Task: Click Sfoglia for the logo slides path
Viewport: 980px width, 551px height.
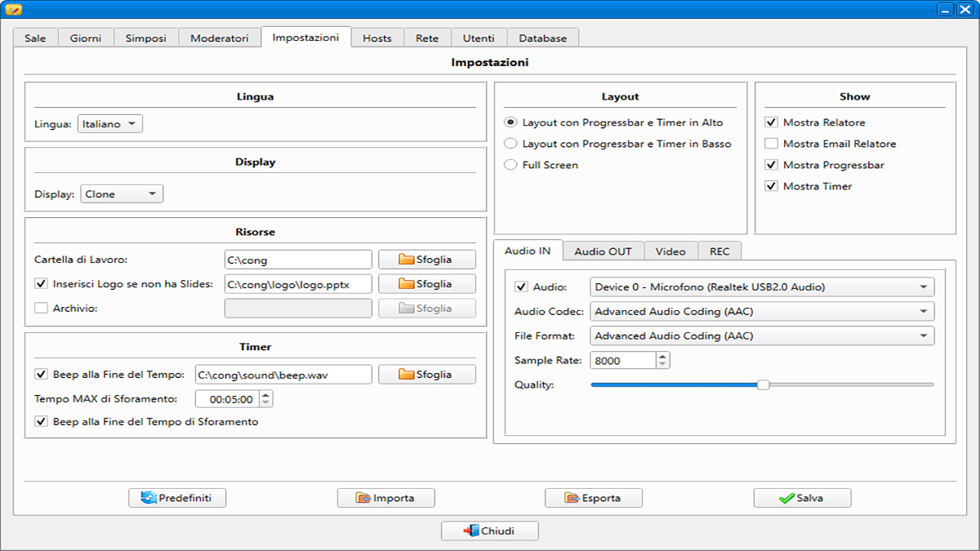Action: (427, 284)
